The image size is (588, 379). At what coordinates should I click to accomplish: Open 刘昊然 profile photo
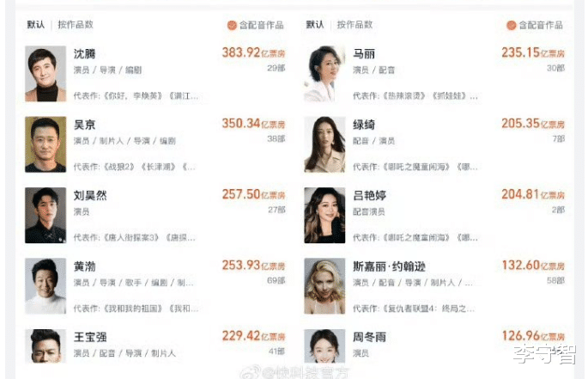click(45, 215)
